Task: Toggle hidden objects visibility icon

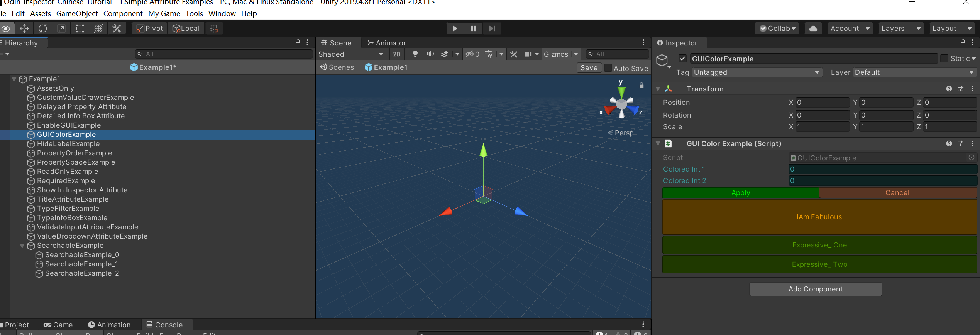Action: point(472,54)
